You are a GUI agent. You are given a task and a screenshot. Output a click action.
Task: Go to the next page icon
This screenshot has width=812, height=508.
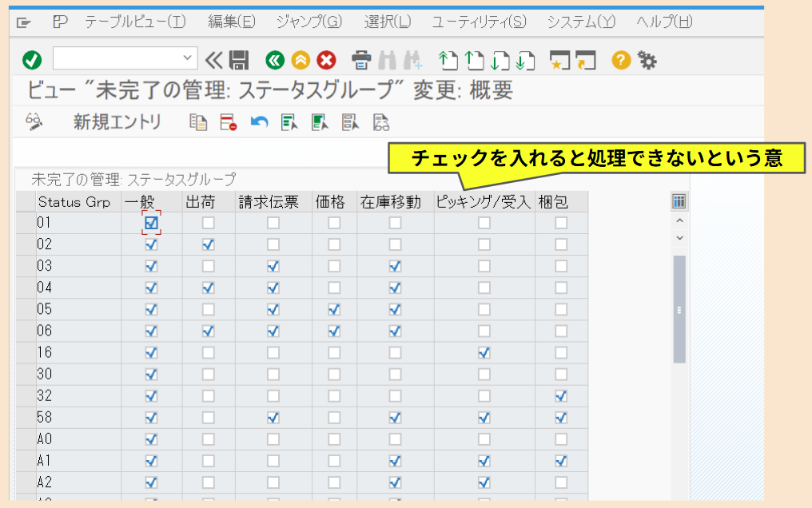(x=500, y=61)
